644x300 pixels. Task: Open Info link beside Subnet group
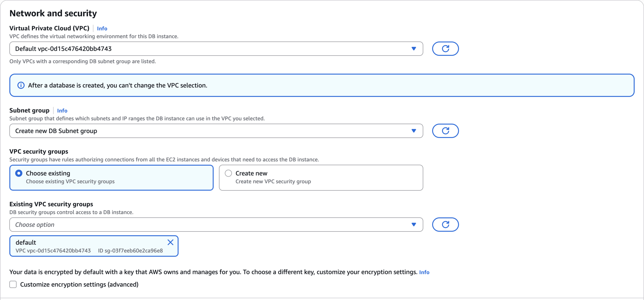coord(62,111)
